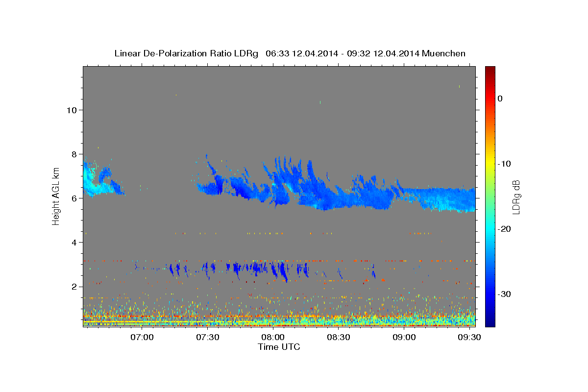This screenshot has width=588, height=392.
Task: Click the 08:30 time tick label
Action: pyautogui.click(x=338, y=338)
